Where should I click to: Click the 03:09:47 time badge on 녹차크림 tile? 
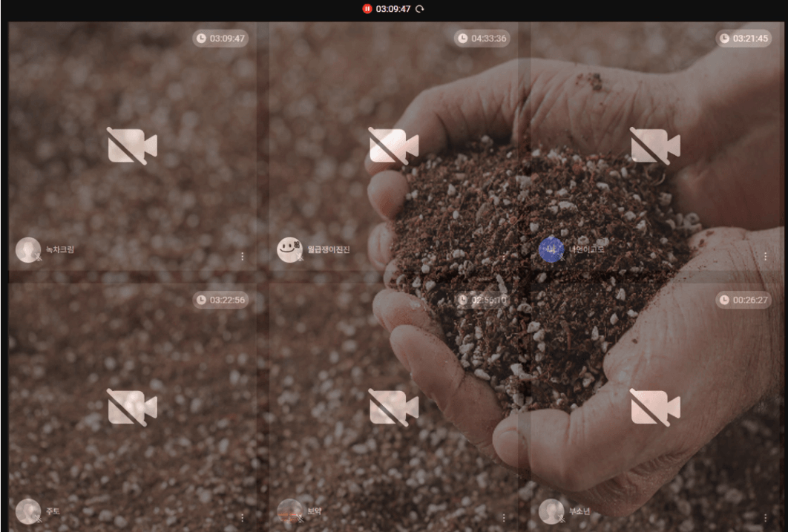pyautogui.click(x=220, y=38)
